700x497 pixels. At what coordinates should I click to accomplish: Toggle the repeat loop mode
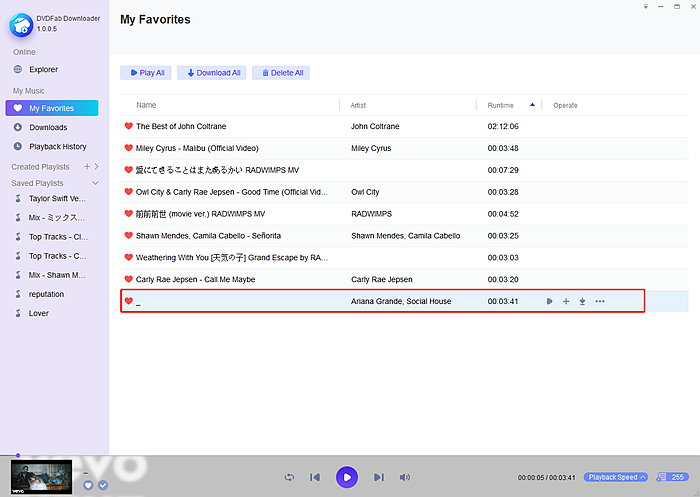[x=289, y=477]
